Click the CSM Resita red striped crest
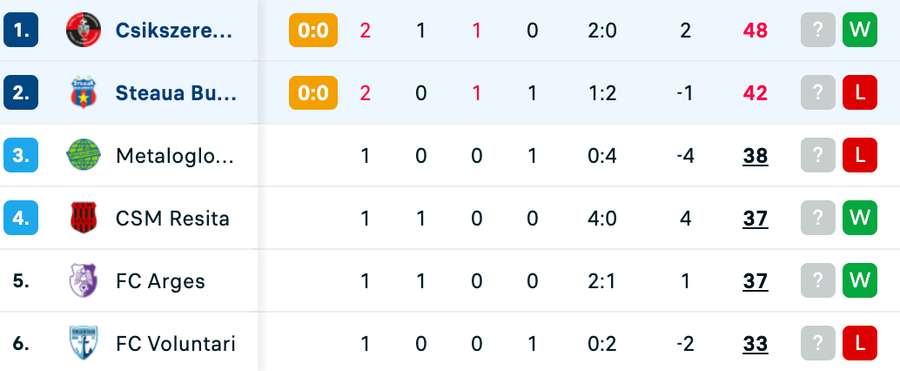Image resolution: width=900 pixels, height=371 pixels. [x=83, y=218]
